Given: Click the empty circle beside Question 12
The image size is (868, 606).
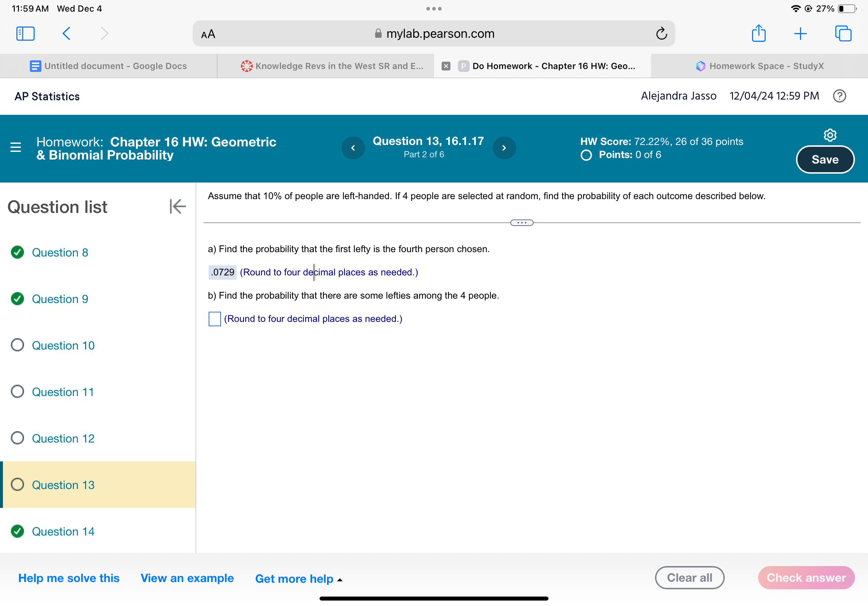Looking at the screenshot, I should 17,437.
